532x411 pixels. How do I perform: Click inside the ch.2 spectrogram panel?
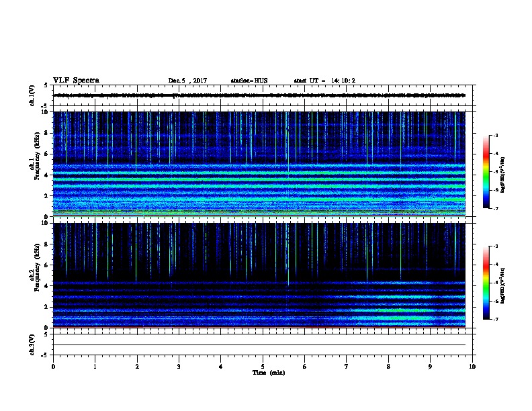[259, 275]
